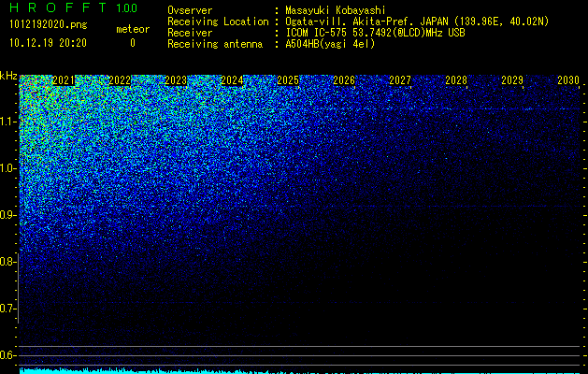Click the kHz axis unit label
The height and width of the screenshot is (374, 588).
tap(8, 76)
